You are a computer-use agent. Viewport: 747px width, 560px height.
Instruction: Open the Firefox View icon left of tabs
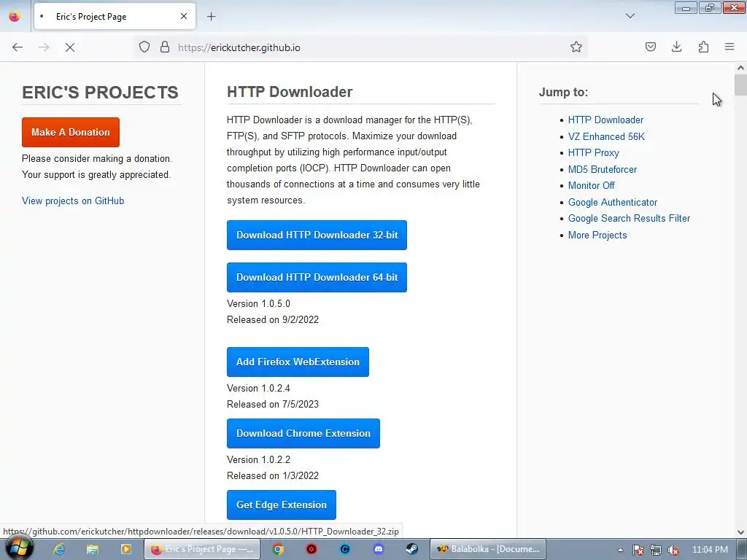[15, 17]
